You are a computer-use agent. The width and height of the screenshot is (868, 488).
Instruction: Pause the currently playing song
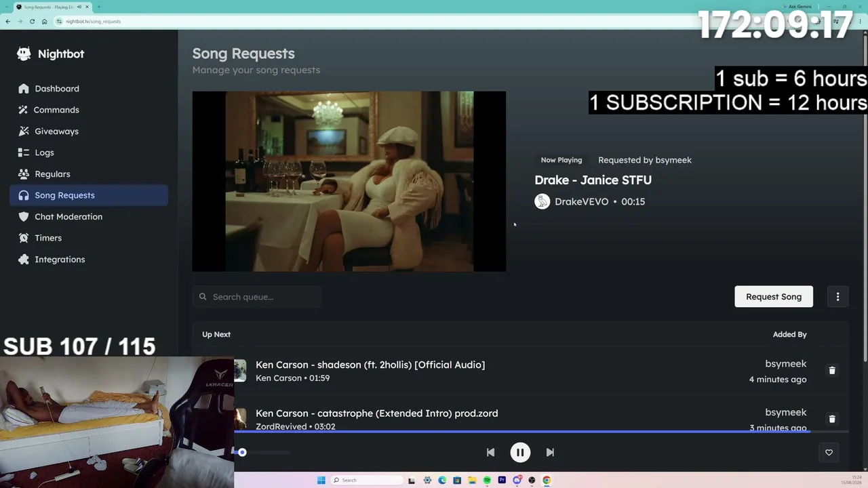click(520, 452)
